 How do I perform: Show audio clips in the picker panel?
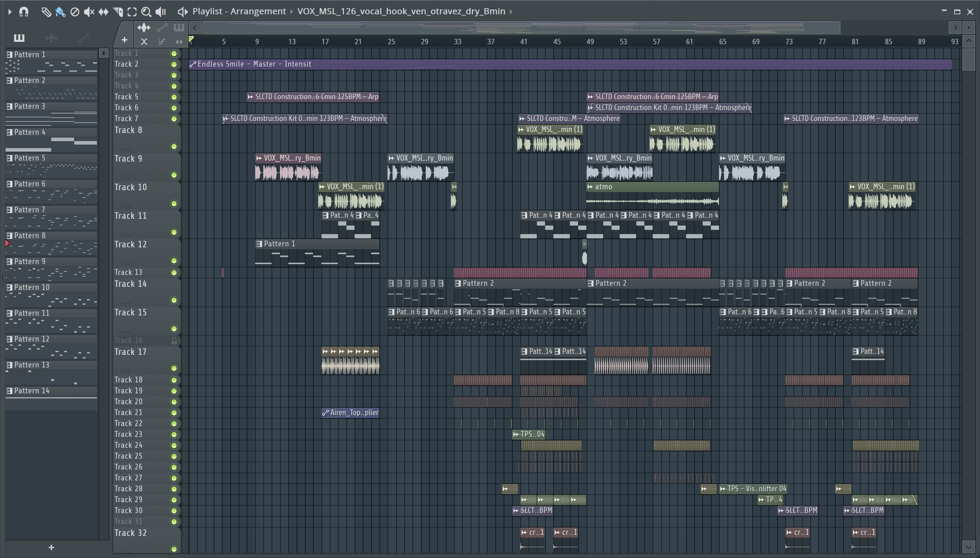(x=51, y=38)
